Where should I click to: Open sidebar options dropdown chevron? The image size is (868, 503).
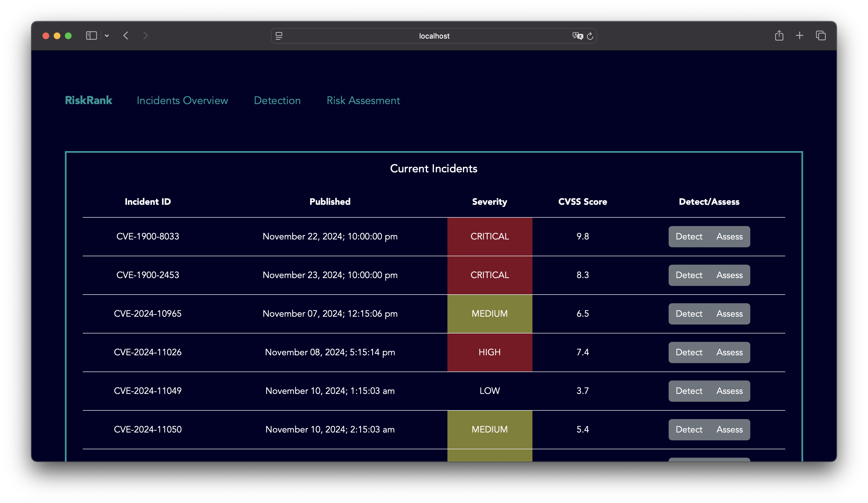(107, 36)
